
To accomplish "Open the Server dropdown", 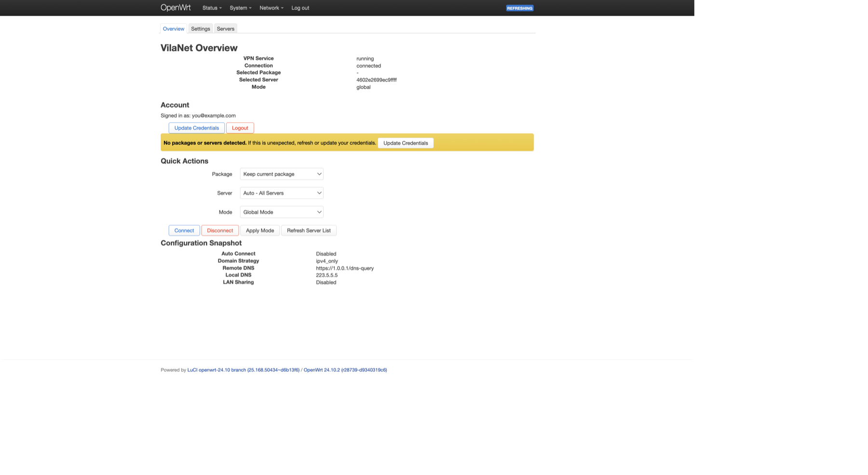I will coord(282,193).
